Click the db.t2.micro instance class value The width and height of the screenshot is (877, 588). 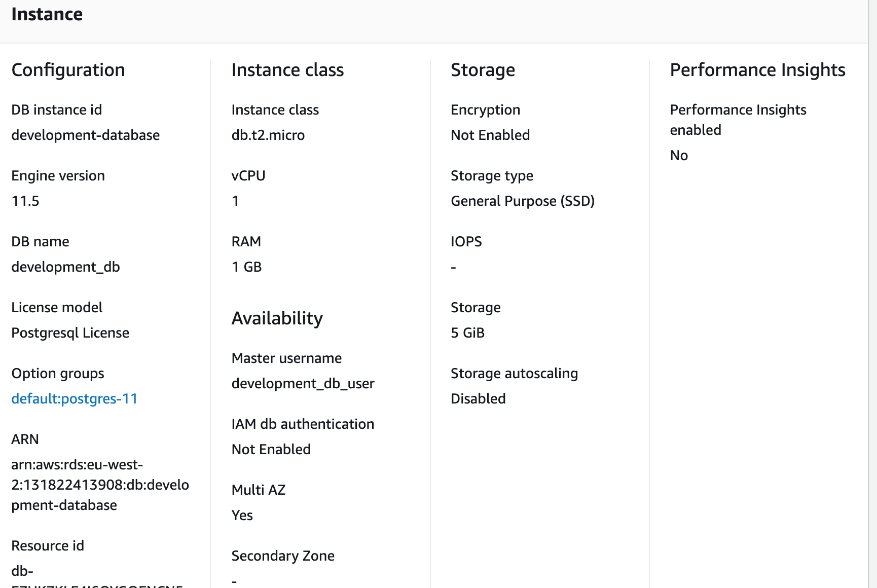[268, 135]
